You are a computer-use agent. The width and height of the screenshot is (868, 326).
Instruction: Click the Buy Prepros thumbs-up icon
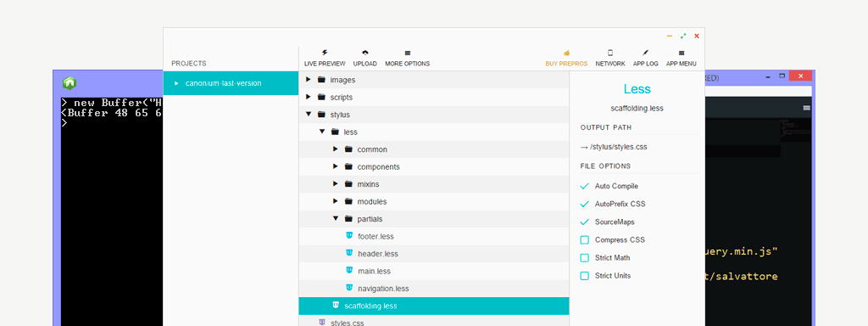[566, 53]
